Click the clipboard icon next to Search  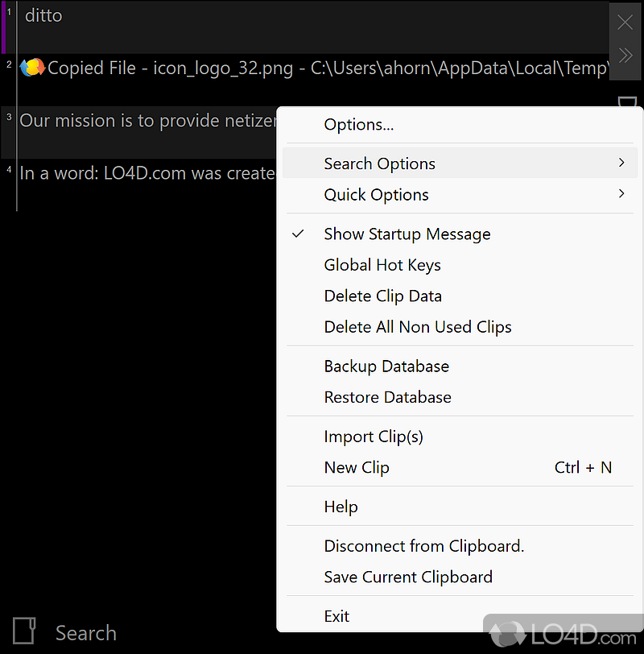[x=24, y=631]
